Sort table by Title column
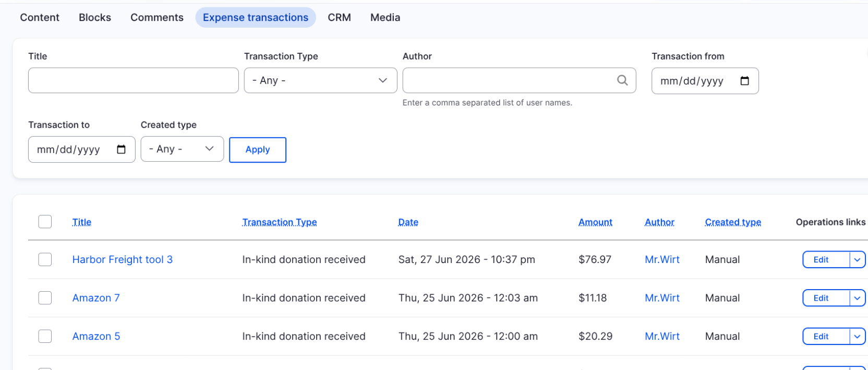Viewport: 868px width, 370px height. click(x=82, y=222)
